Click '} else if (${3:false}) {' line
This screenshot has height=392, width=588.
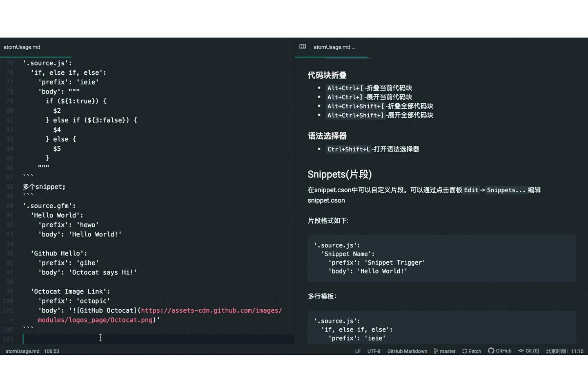[91, 120]
